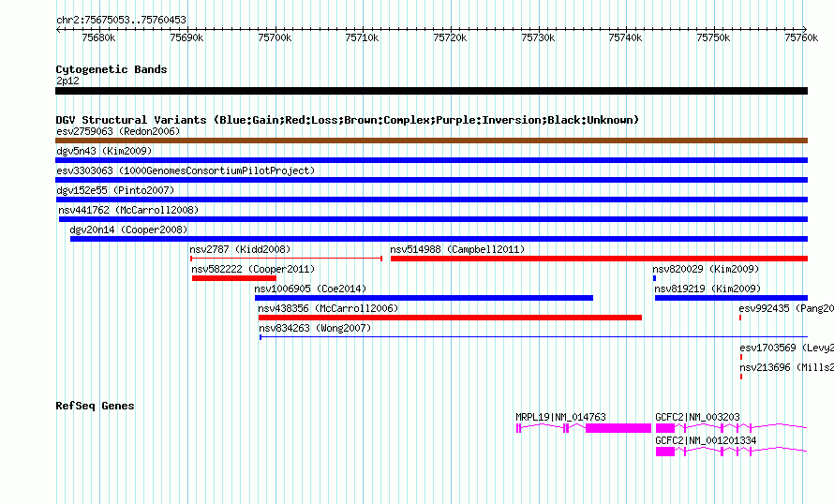Image resolution: width=834 pixels, height=504 pixels.
Task: Select the brown esv2759063 complex variant bar
Action: pyautogui.click(x=431, y=141)
